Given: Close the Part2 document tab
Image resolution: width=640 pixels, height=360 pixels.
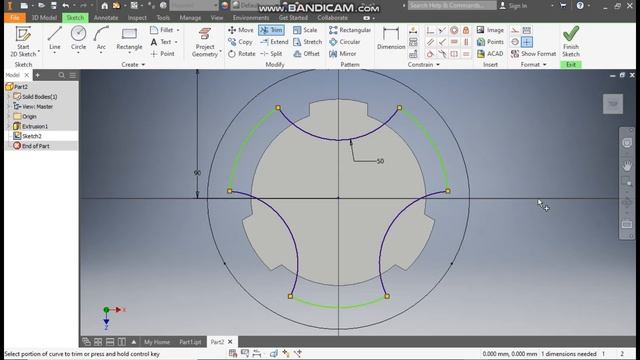Looking at the screenshot, I should pos(230,342).
